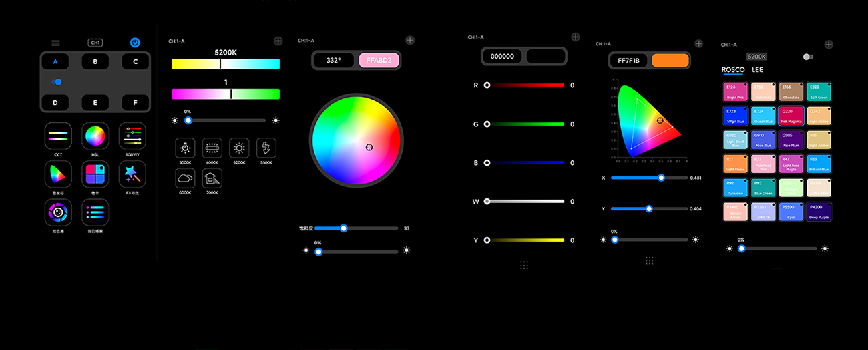Open the CH1 channel selector
The height and width of the screenshot is (350, 868).
[95, 43]
